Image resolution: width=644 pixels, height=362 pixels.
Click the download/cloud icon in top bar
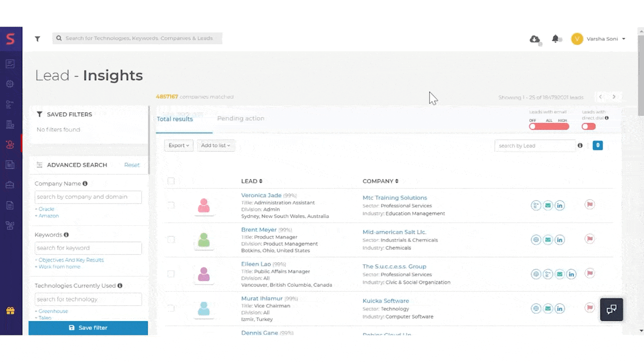[534, 39]
